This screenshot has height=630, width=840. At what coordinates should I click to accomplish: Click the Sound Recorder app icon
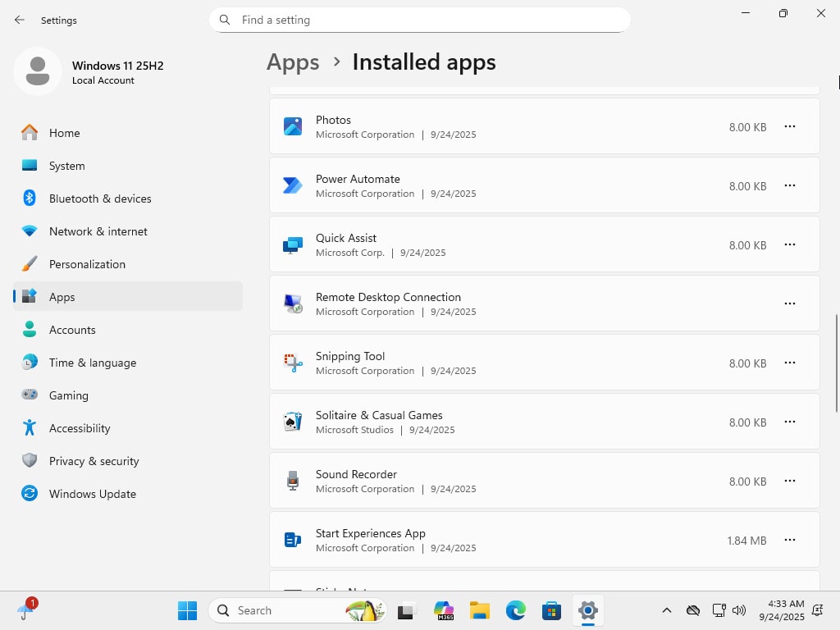click(293, 481)
